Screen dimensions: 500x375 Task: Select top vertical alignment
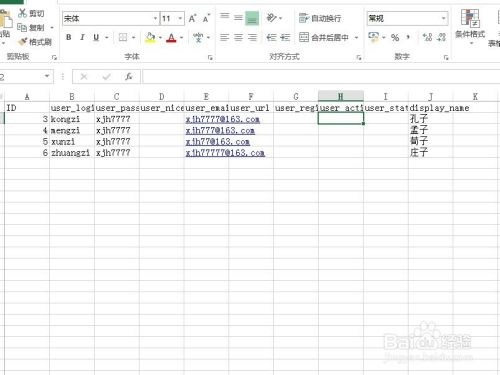(x=225, y=17)
